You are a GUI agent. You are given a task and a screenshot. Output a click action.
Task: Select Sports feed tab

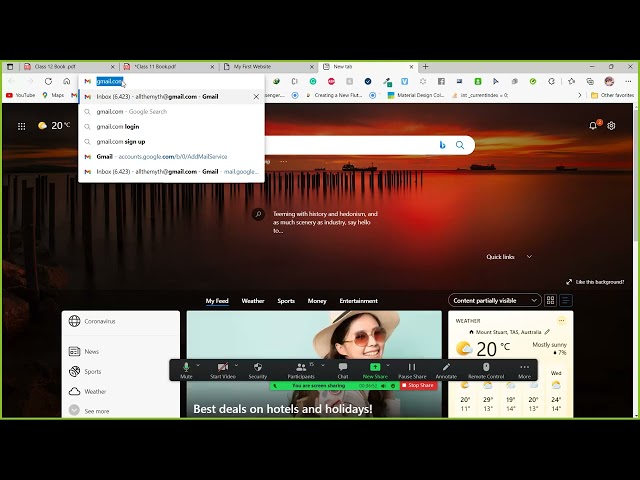pyautogui.click(x=286, y=301)
